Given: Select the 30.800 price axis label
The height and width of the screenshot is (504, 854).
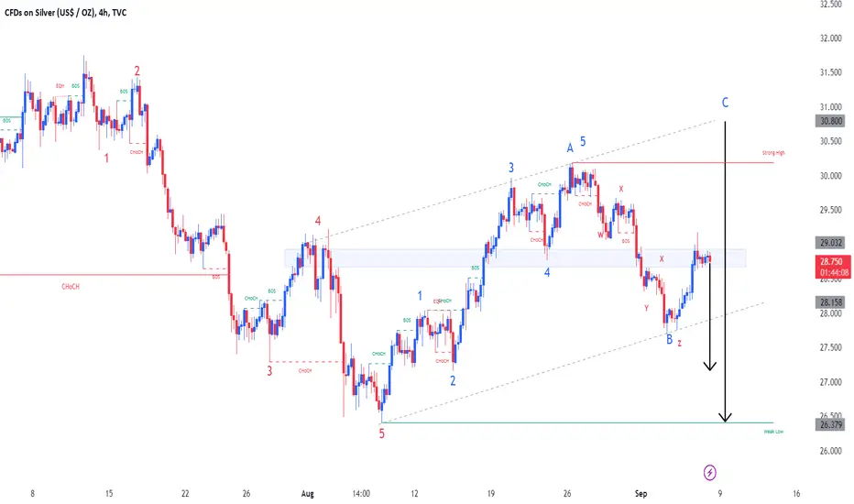Looking at the screenshot, I should (x=830, y=122).
